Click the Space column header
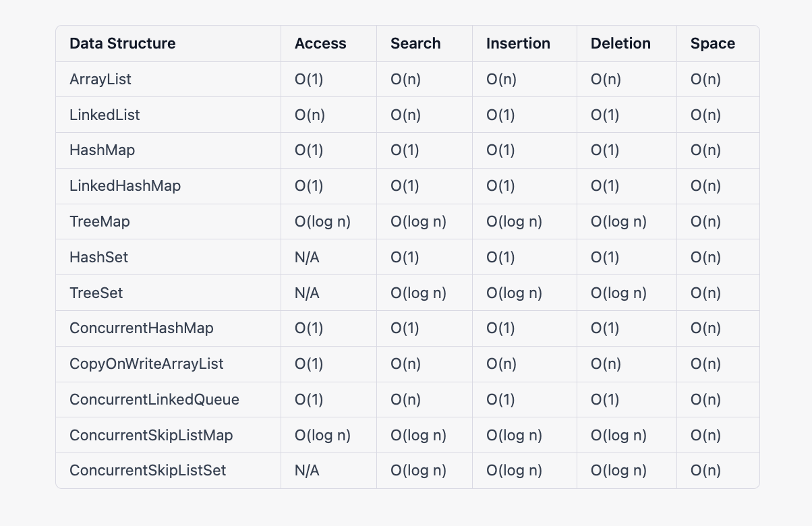Image resolution: width=812 pixels, height=526 pixels. pos(712,44)
